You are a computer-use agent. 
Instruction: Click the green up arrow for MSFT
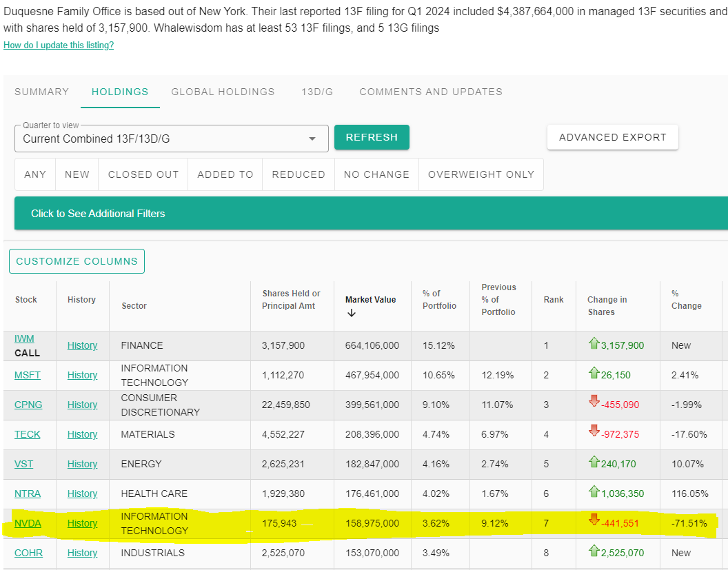point(594,373)
